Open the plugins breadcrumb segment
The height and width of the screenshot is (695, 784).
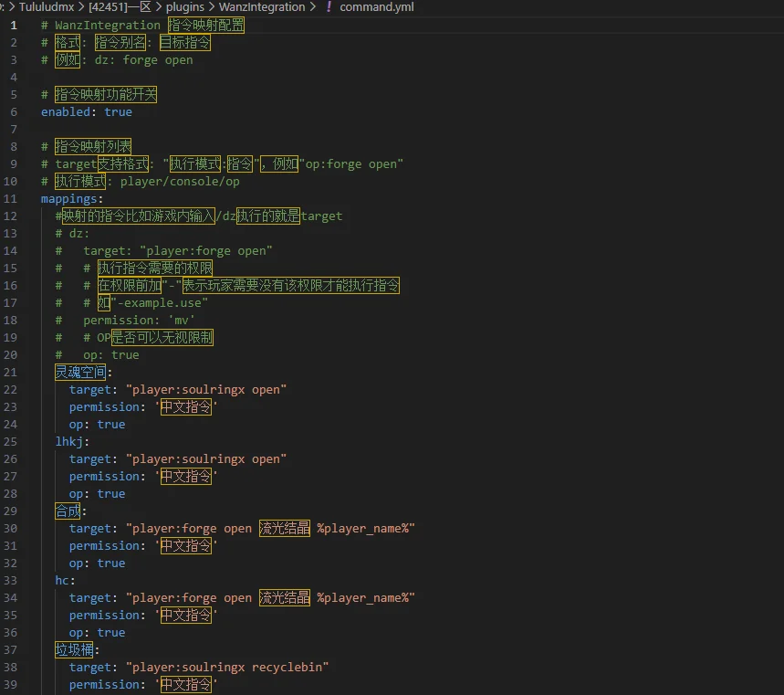(185, 7)
